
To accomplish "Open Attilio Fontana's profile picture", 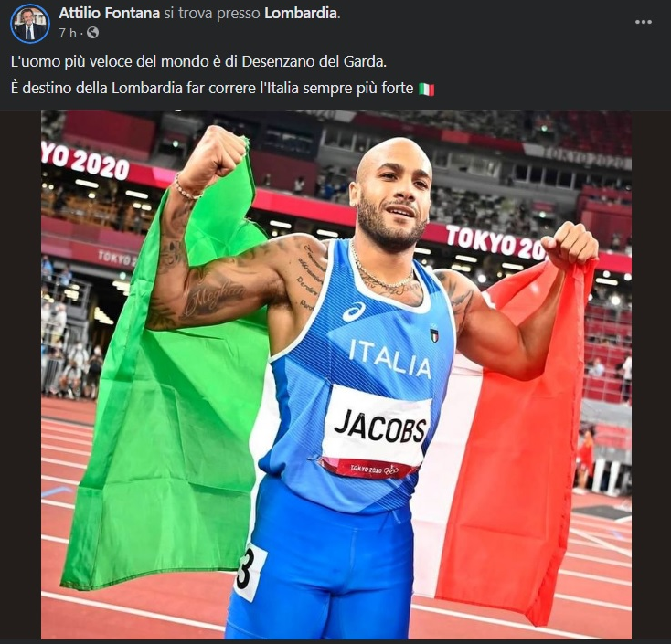I will tap(29, 24).
